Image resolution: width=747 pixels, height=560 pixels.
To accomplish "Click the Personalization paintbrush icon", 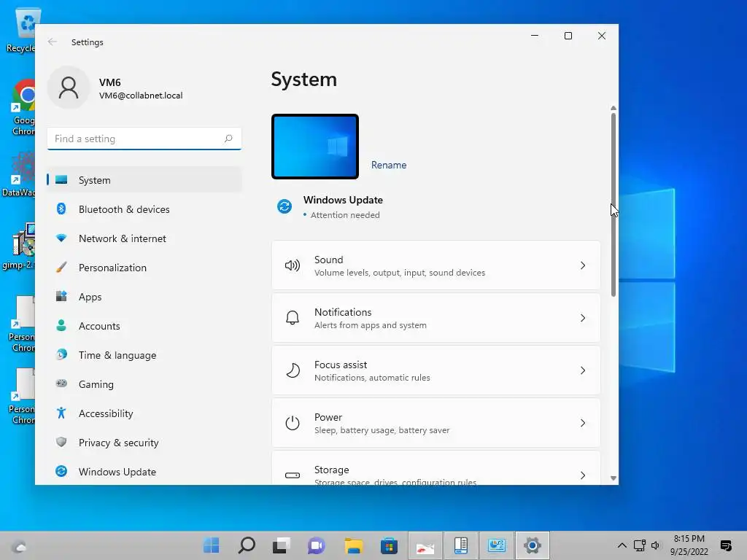I will point(61,267).
